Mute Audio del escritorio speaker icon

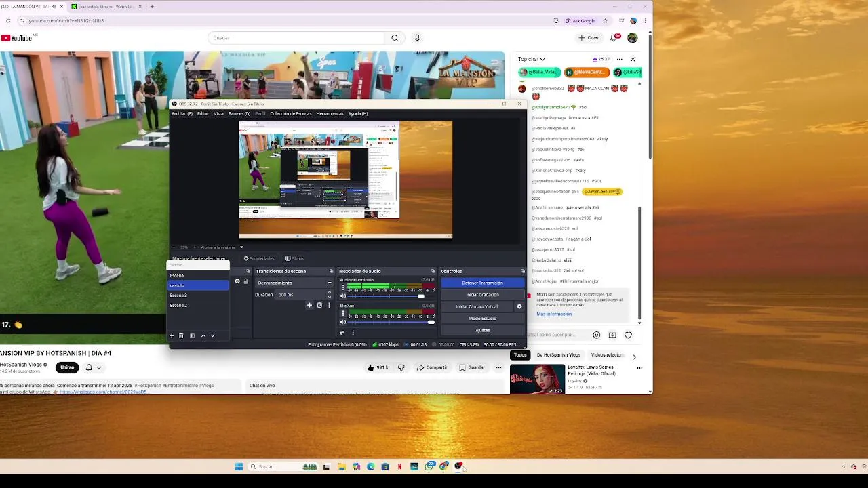click(342, 296)
